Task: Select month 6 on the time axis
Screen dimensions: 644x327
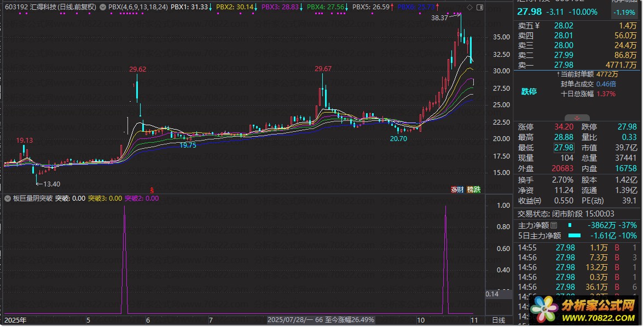Action: (x=148, y=320)
